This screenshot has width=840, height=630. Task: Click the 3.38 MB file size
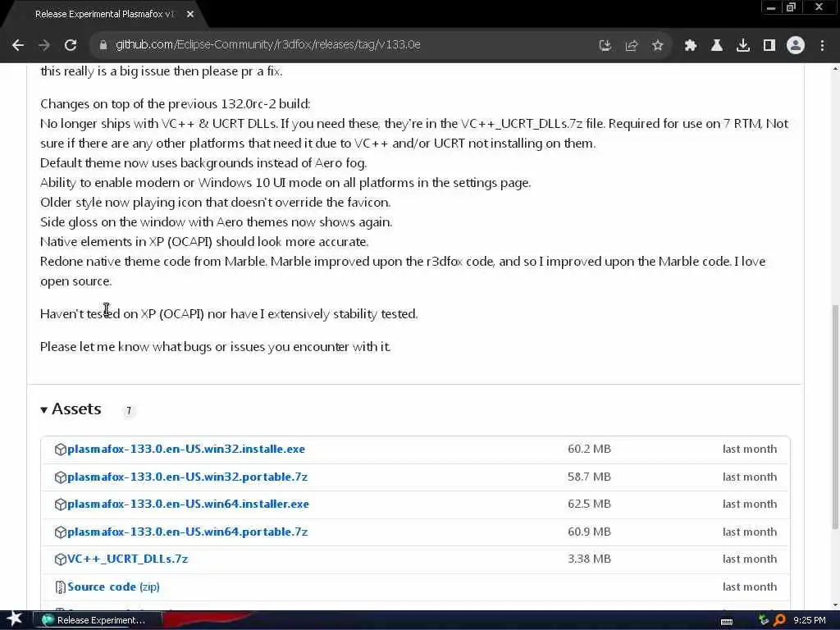click(x=589, y=559)
